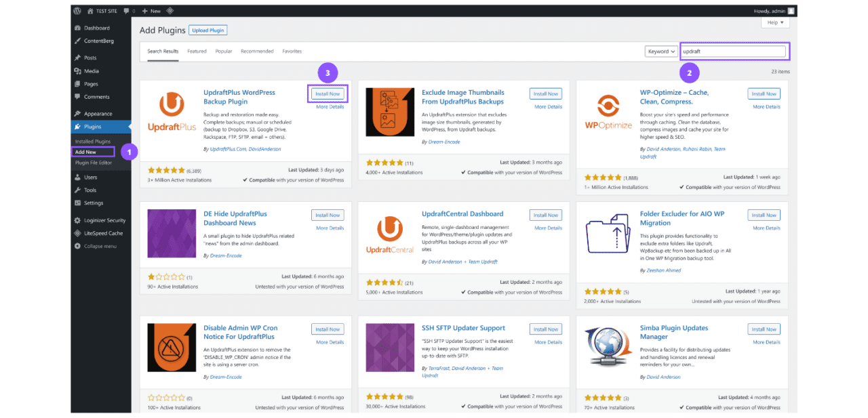The height and width of the screenshot is (418, 868).
Task: Switch to Recommended tab
Action: click(257, 51)
